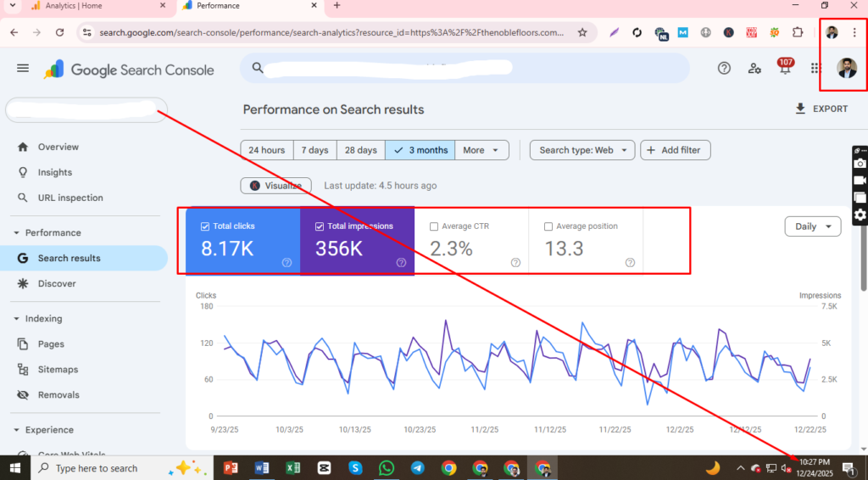
Task: Switch to the Analytics | Home tab
Action: click(x=98, y=6)
